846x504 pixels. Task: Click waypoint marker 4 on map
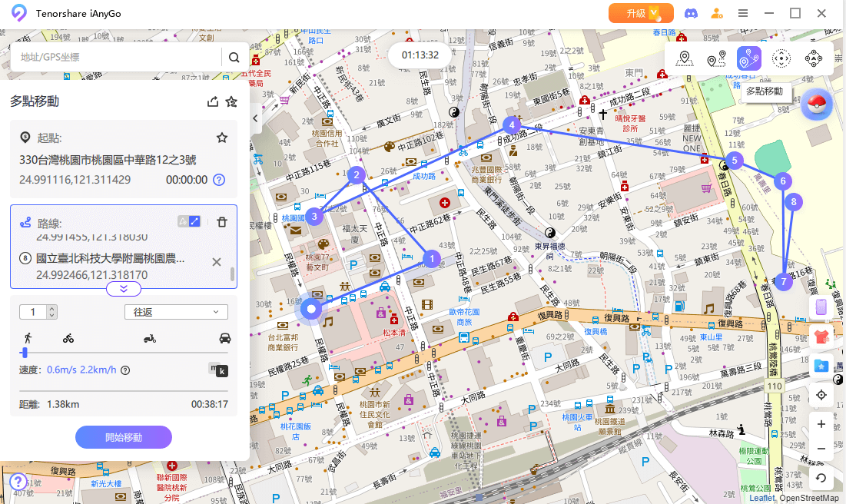[512, 125]
